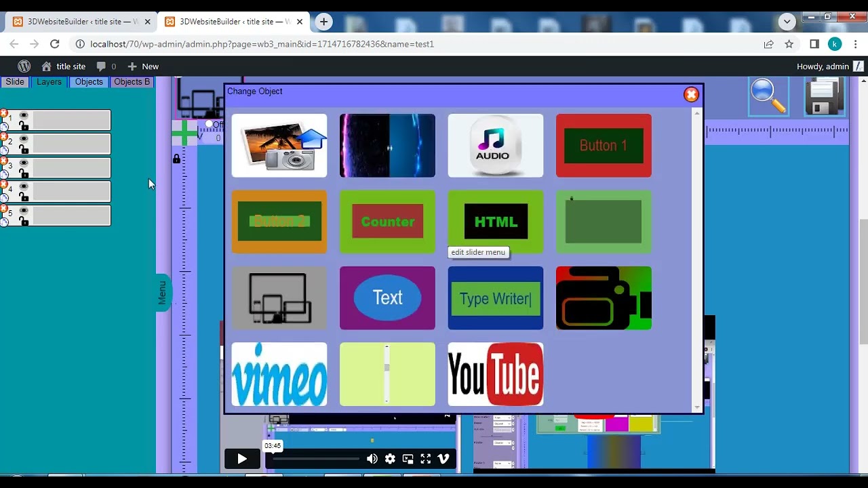
Task: Select the HTML object tile
Action: pos(495,222)
